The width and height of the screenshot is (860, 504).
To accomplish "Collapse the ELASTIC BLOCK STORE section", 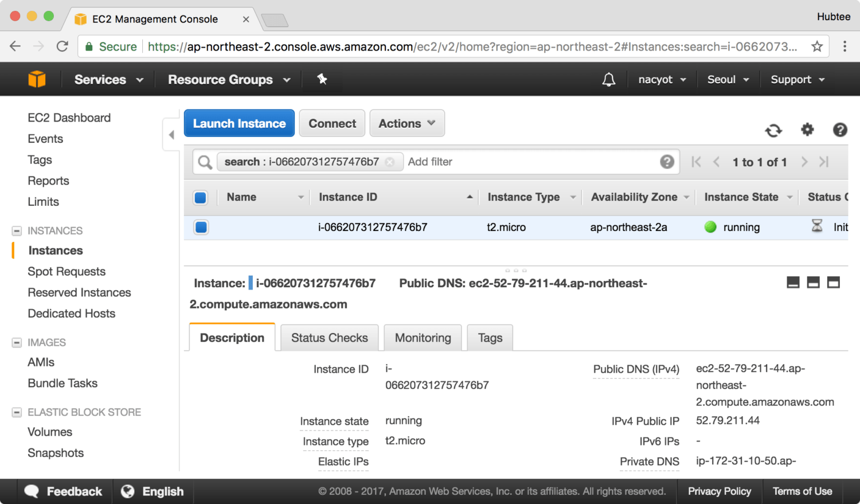I will 17,412.
